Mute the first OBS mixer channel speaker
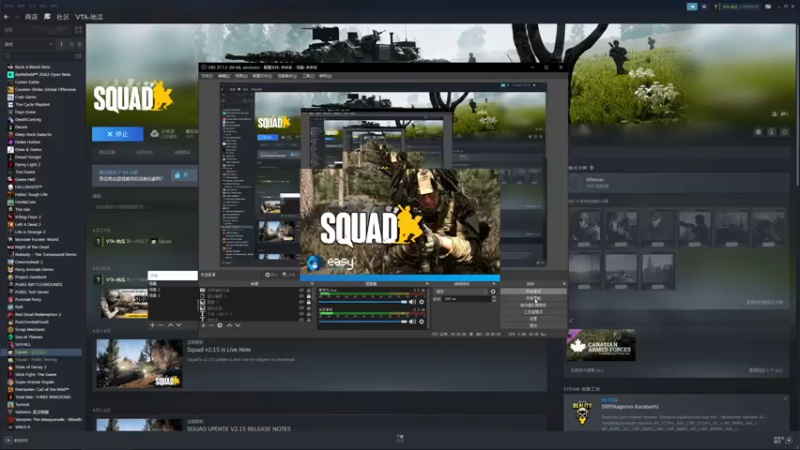This screenshot has height=450, width=800. pos(412,302)
